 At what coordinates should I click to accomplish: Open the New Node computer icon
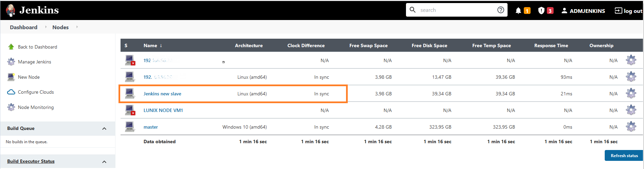click(x=11, y=77)
